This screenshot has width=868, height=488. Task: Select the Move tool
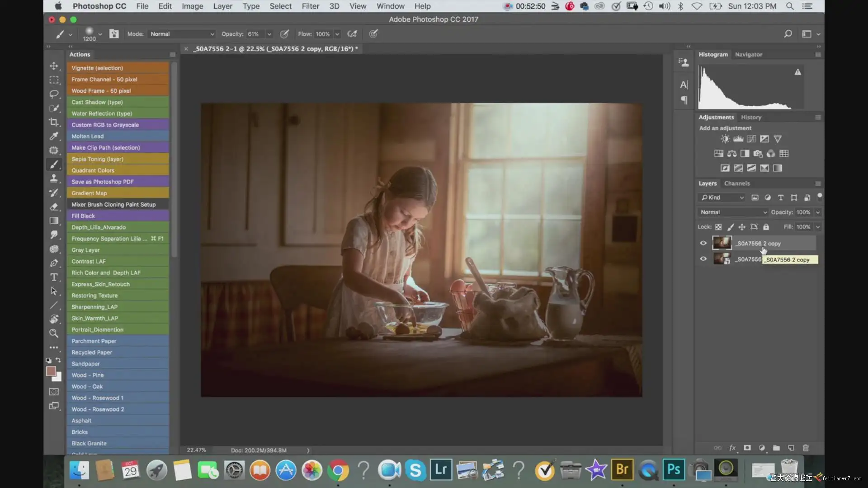[x=54, y=66]
